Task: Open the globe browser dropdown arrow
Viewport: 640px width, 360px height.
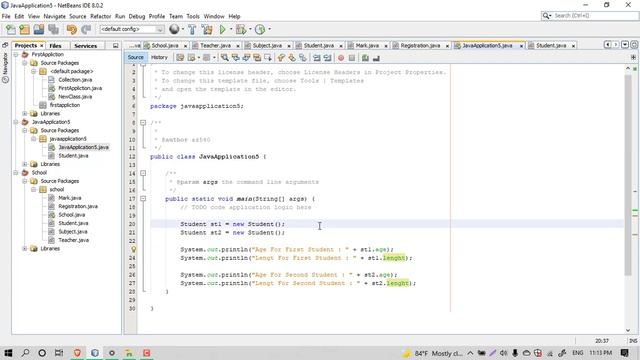Action: (x=182, y=29)
